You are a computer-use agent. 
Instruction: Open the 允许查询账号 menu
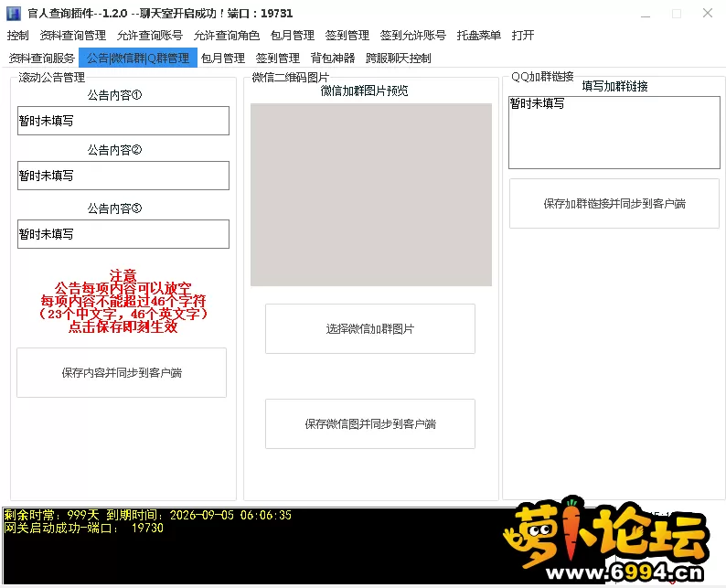pos(150,35)
